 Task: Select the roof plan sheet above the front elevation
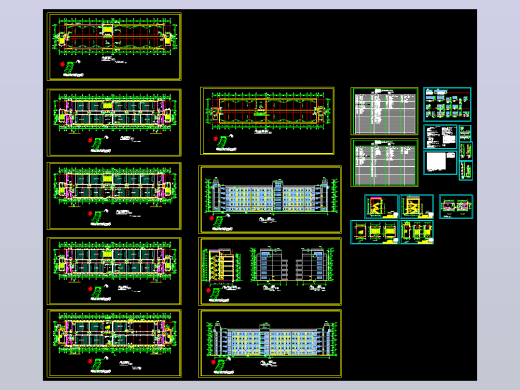(267, 121)
